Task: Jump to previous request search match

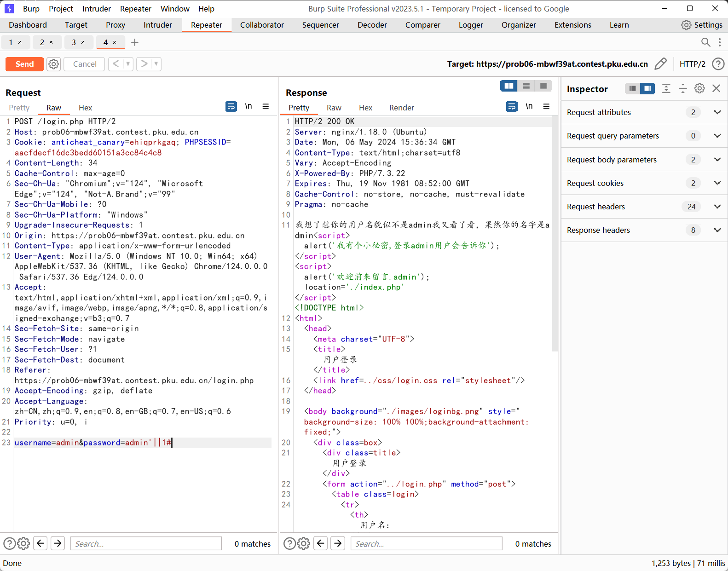Action: 40,543
